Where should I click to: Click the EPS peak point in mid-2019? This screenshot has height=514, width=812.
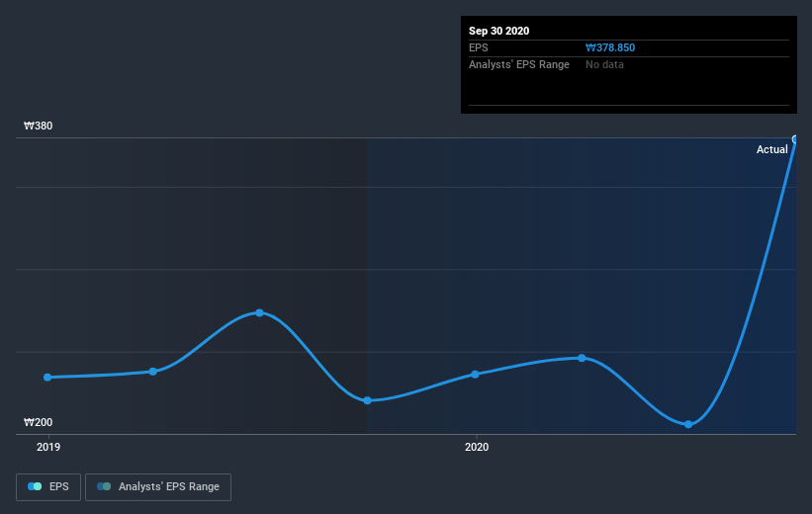pyautogui.click(x=259, y=312)
